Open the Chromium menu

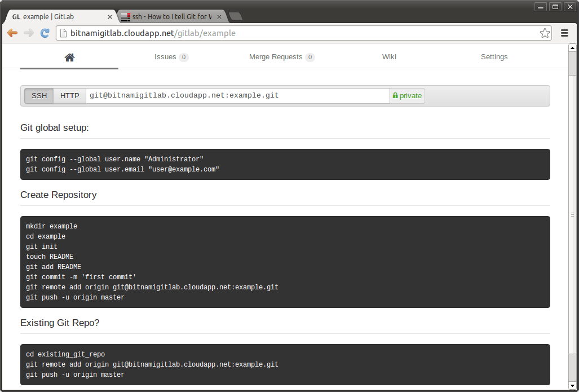[564, 33]
